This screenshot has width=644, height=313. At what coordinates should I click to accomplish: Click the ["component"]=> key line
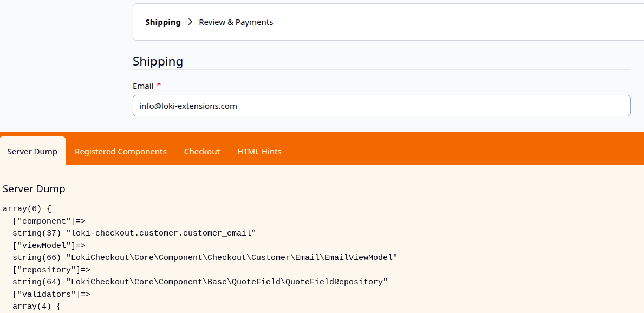tap(49, 221)
